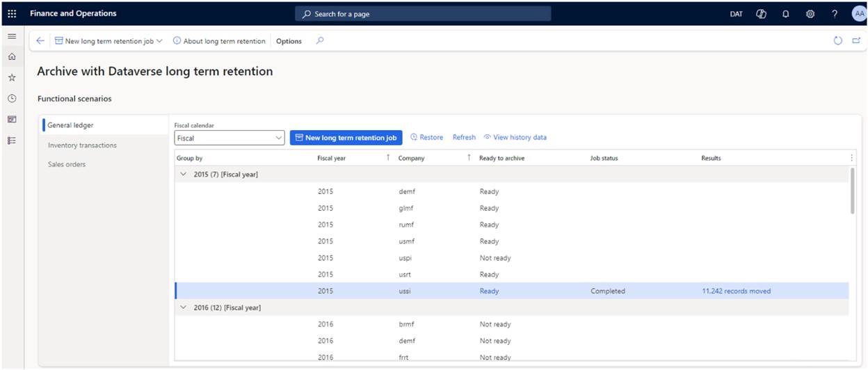Open the Copilot icon in header
868x370 pixels.
[x=762, y=13]
